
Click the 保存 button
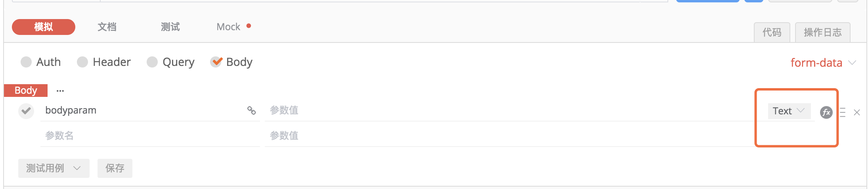click(x=115, y=168)
